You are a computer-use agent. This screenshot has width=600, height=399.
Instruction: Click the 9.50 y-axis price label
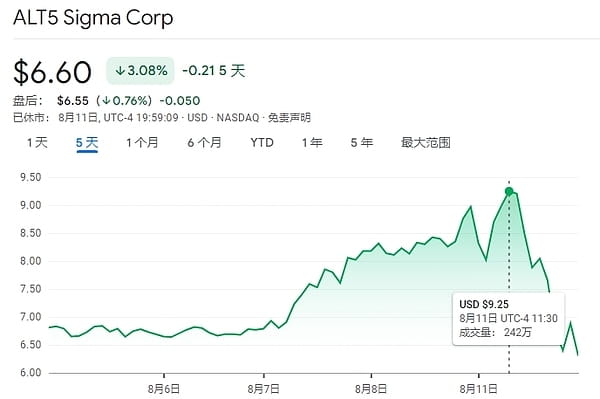(31, 177)
